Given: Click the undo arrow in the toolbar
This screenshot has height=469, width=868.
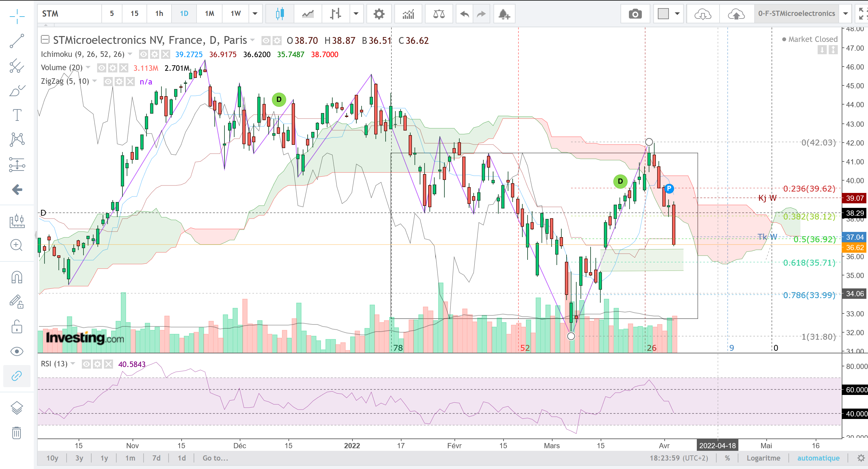Looking at the screenshot, I should click(465, 14).
